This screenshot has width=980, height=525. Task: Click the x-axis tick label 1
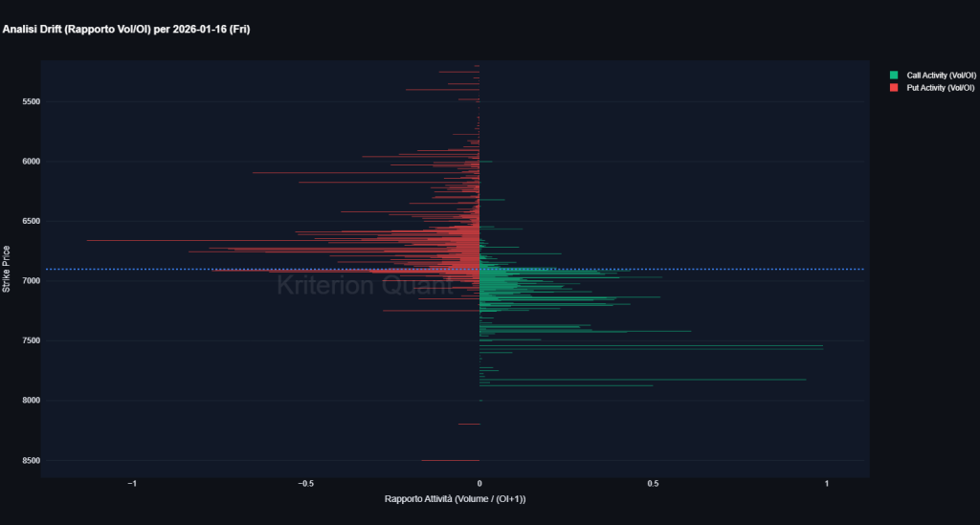pyautogui.click(x=827, y=484)
